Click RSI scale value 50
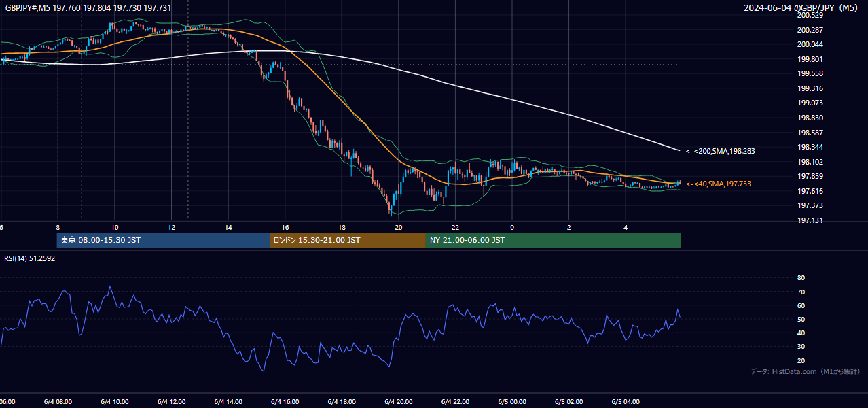 [x=801, y=319]
